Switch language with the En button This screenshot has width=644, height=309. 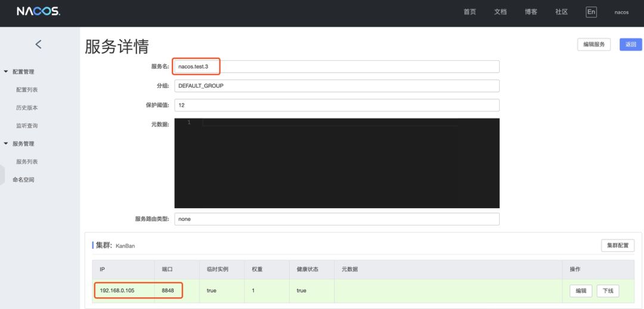(x=591, y=12)
